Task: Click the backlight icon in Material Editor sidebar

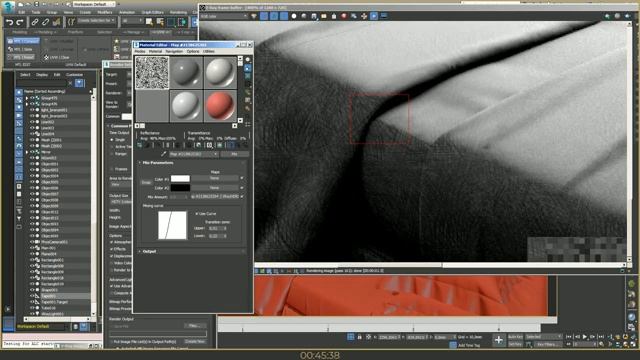Action: coord(247,69)
